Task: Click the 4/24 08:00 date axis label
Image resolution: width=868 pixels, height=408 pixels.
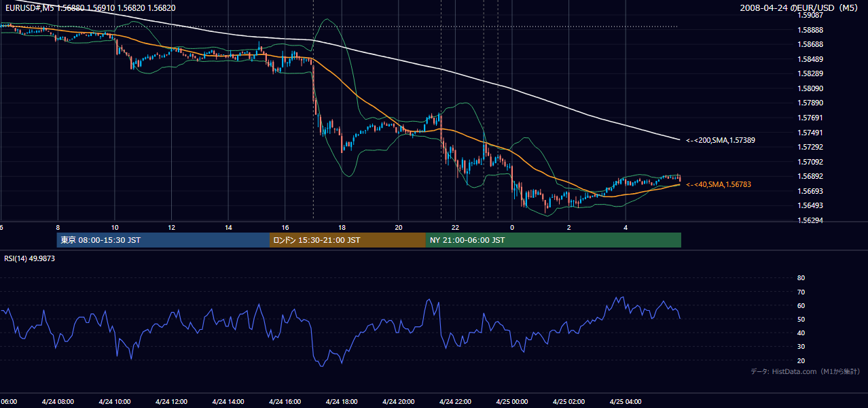Action: (x=58, y=402)
